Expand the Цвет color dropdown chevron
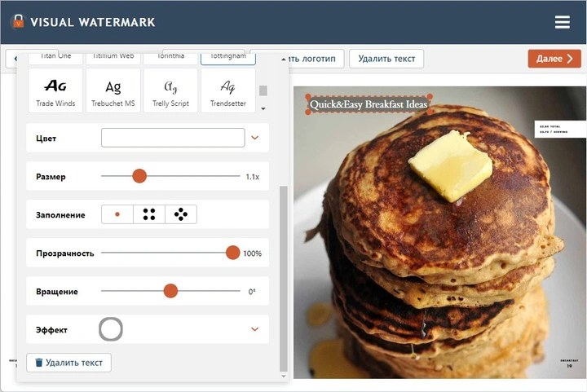Viewport: 587px width, 392px height. click(x=255, y=138)
